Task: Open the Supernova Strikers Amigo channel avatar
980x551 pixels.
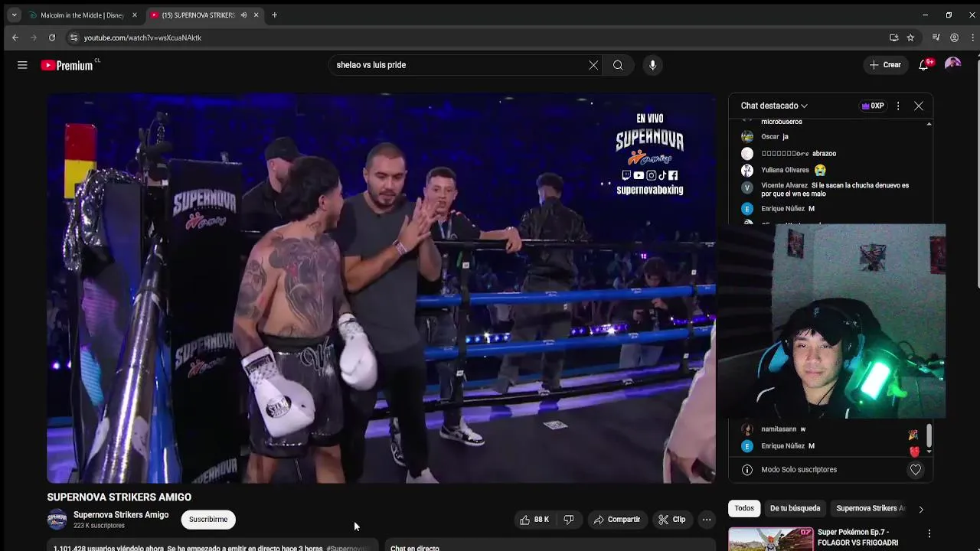Action: pos(57,520)
